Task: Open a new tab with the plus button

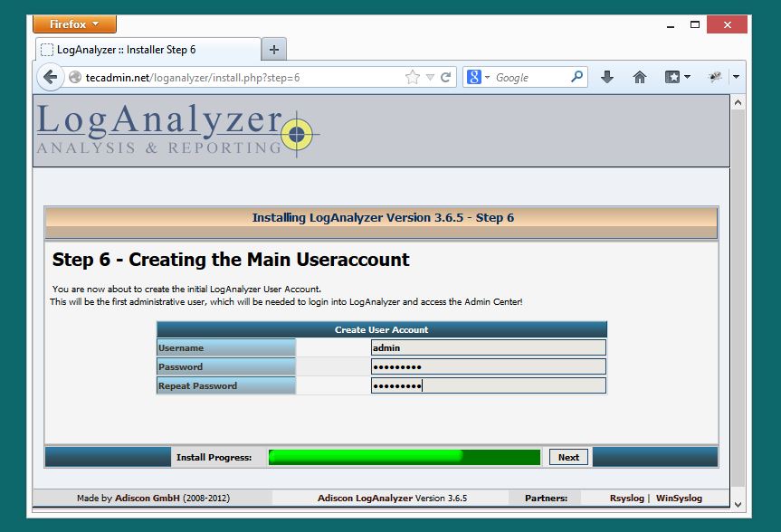Action: coord(274,50)
